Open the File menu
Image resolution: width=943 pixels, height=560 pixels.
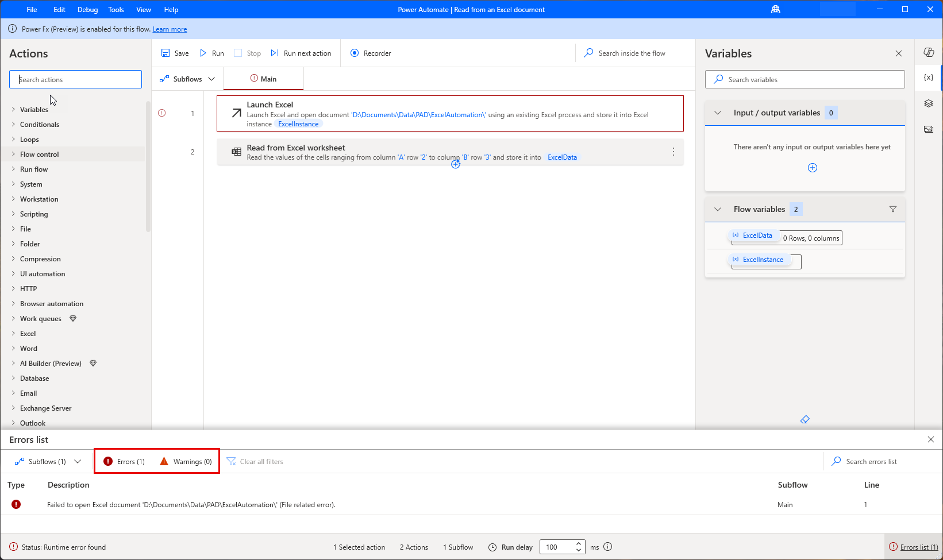pos(32,9)
